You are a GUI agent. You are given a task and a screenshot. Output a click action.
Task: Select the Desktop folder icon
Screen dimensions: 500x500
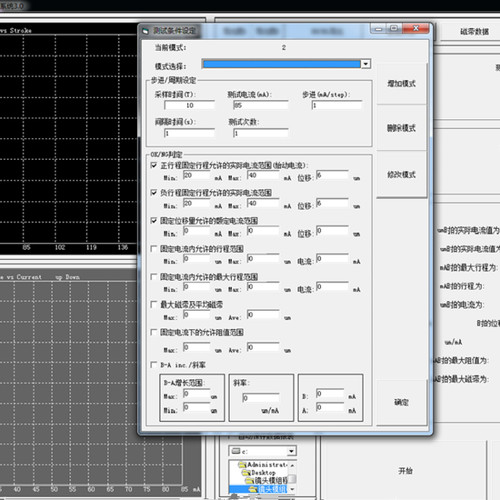coord(246,473)
